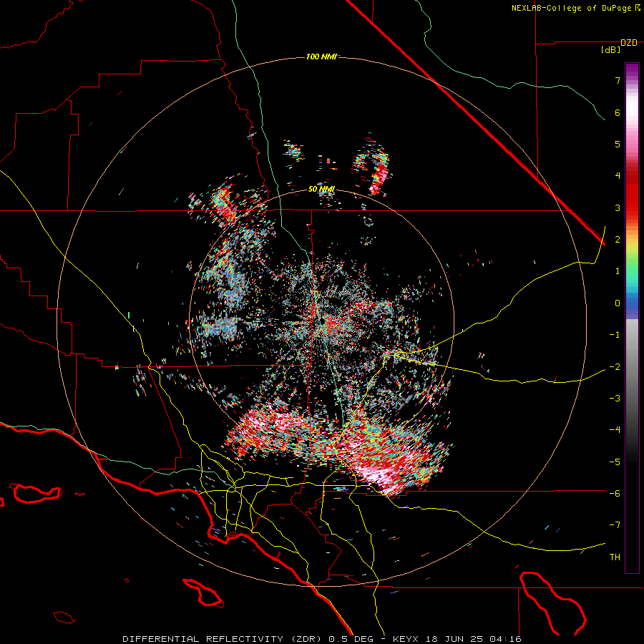Image resolution: width=644 pixels, height=644 pixels.
Task: Click the 7 value on color scale
Action: click(618, 80)
